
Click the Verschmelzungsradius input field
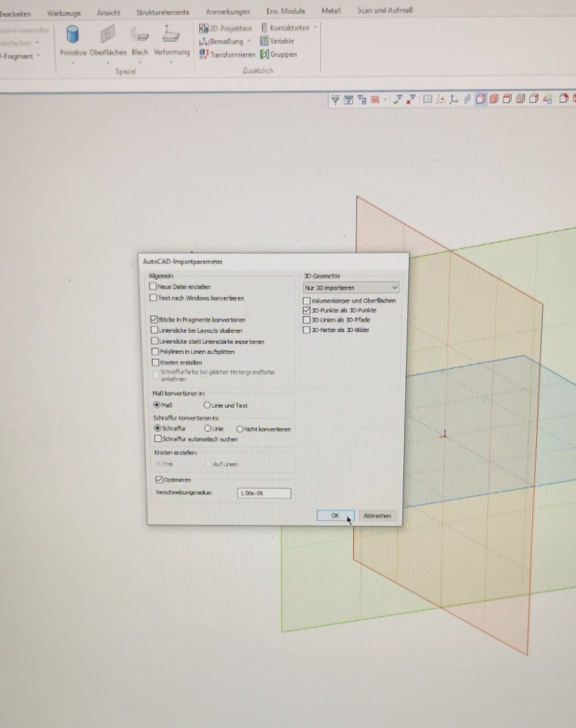[x=264, y=493]
